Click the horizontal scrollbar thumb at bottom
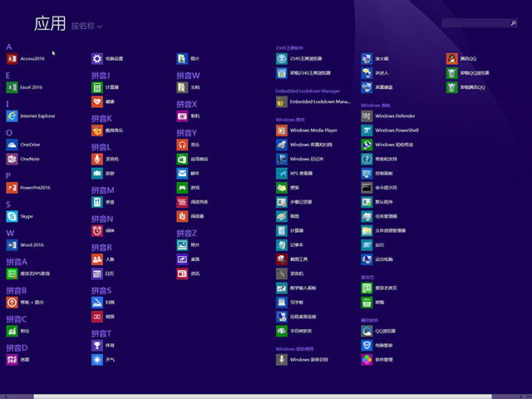 (263, 397)
